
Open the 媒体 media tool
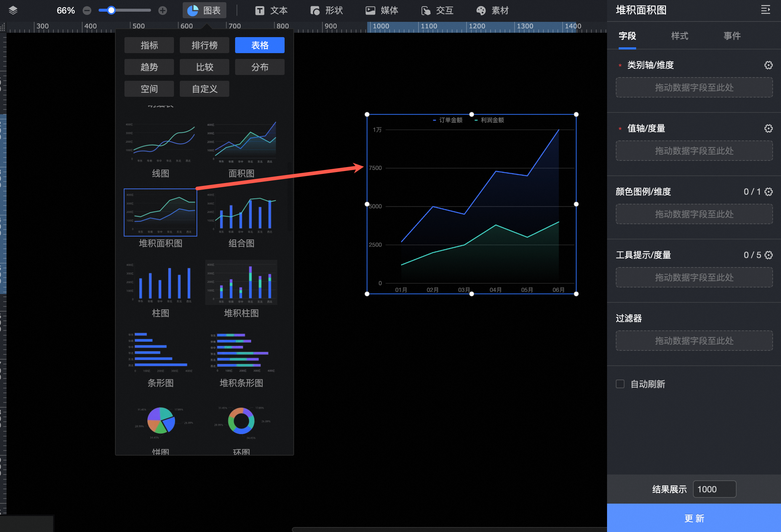[382, 11]
